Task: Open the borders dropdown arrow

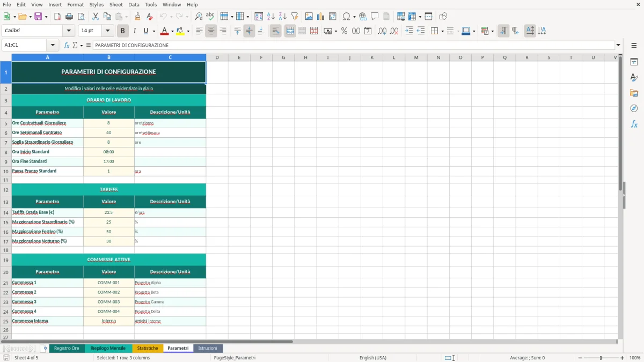Action: [442, 31]
